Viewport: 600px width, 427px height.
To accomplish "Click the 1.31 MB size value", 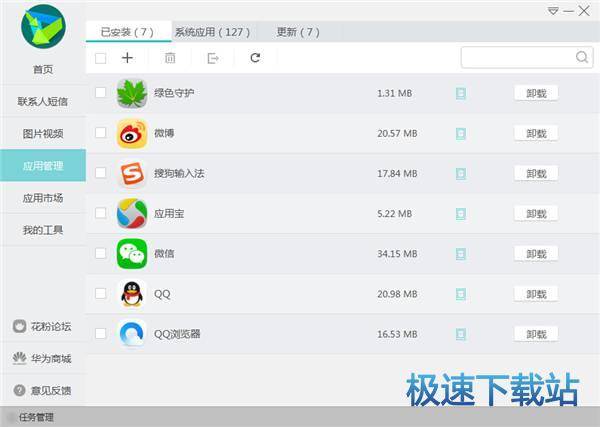I will click(395, 93).
